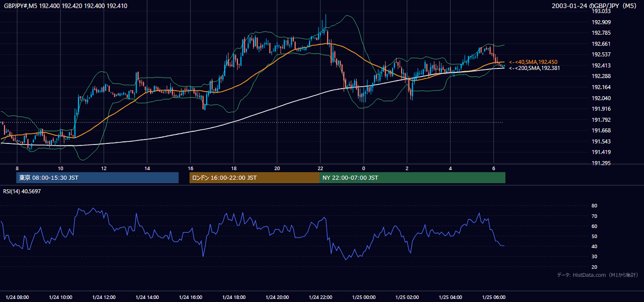This screenshot has height=302, width=644.
Task: Click the 192.661 price axis label
Action: (601, 44)
